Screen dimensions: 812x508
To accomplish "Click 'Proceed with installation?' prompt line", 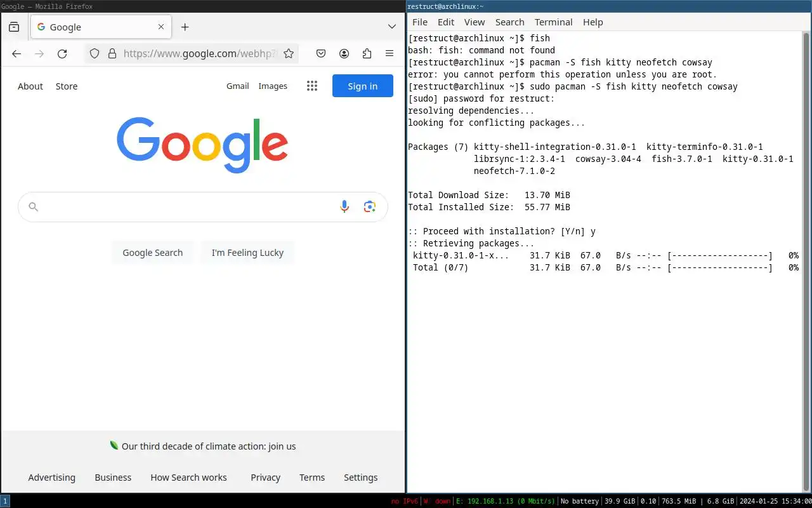I will 502,231.
